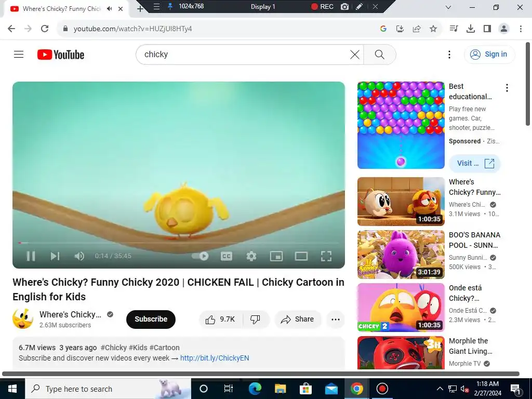Go to YouTube home via logo
This screenshot has height=399, width=532.
[61, 55]
